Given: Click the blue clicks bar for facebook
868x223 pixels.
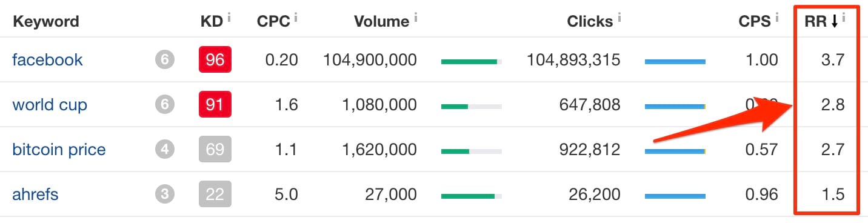Looking at the screenshot, I should coord(675,62).
